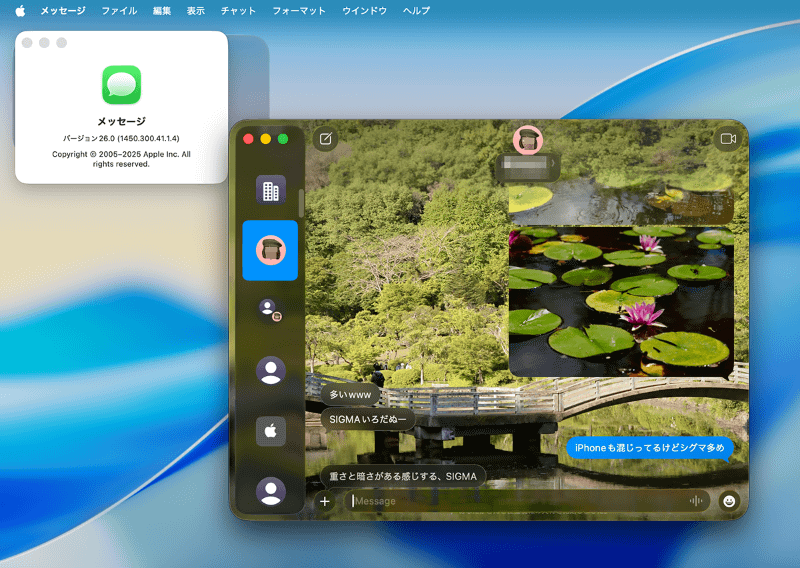The height and width of the screenshot is (568, 800).
Task: Click the Message text input field
Action: coord(527,501)
